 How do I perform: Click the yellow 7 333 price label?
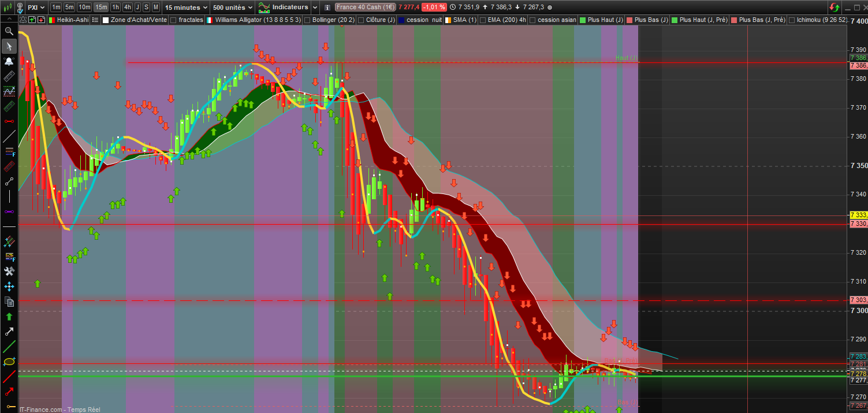pos(858,215)
